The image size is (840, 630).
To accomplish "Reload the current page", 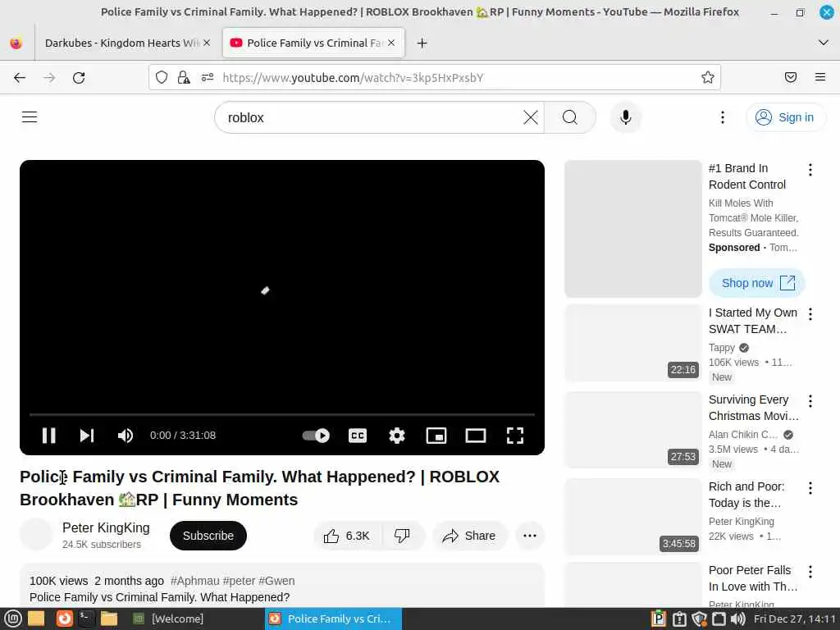I will [79, 78].
